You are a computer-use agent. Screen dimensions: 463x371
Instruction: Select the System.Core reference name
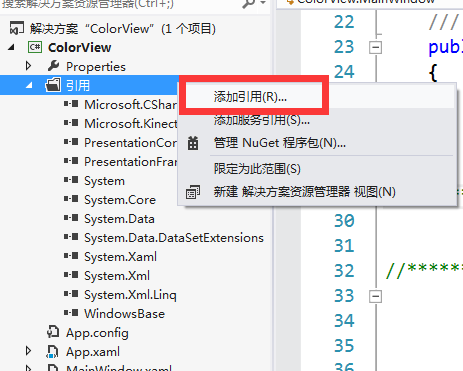coord(120,200)
